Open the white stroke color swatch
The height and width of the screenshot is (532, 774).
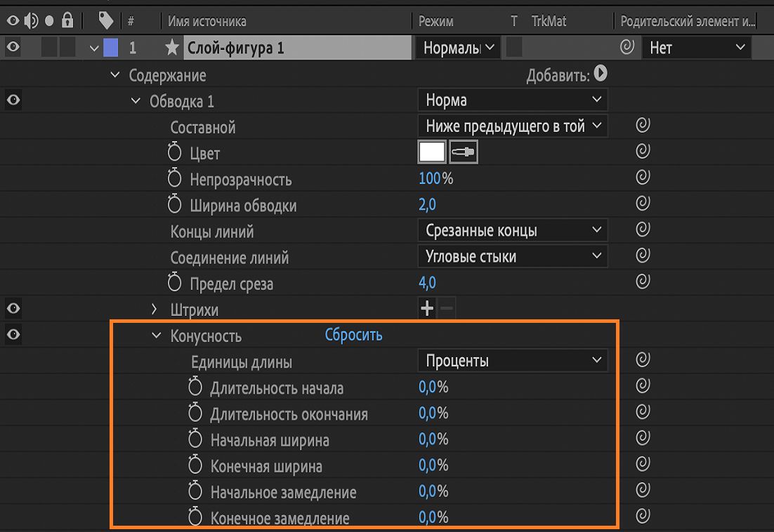[432, 152]
